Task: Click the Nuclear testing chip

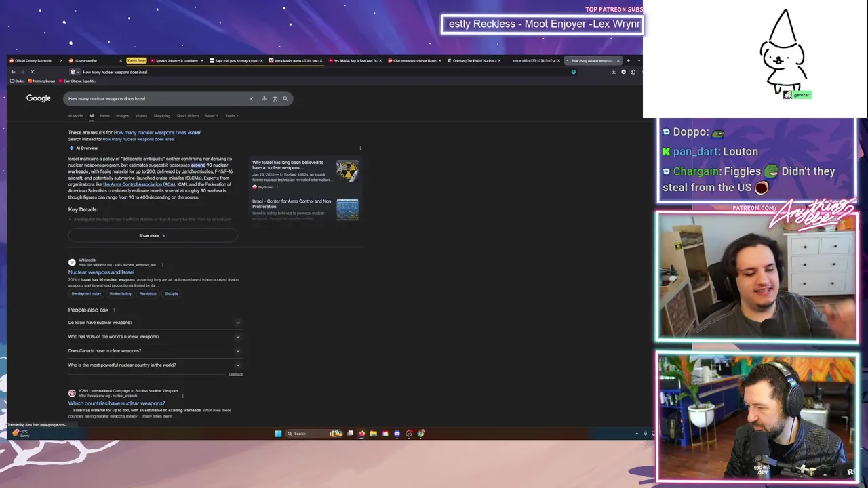Action: [121, 293]
